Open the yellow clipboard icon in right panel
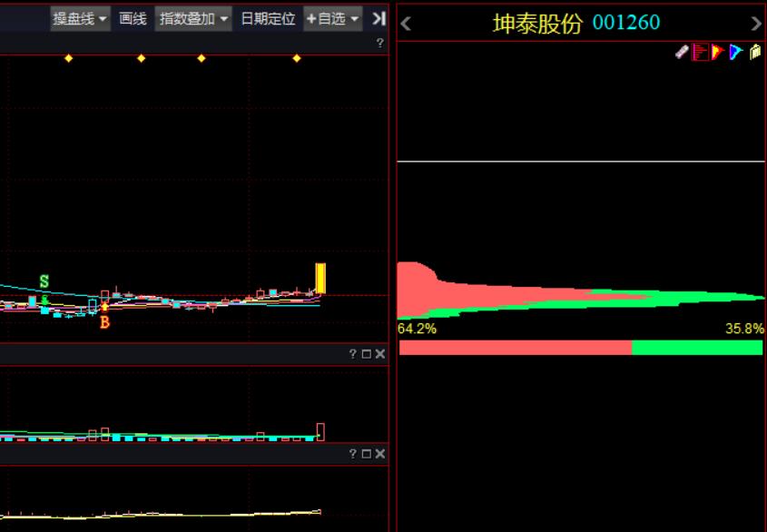This screenshot has width=767, height=532. point(755,52)
